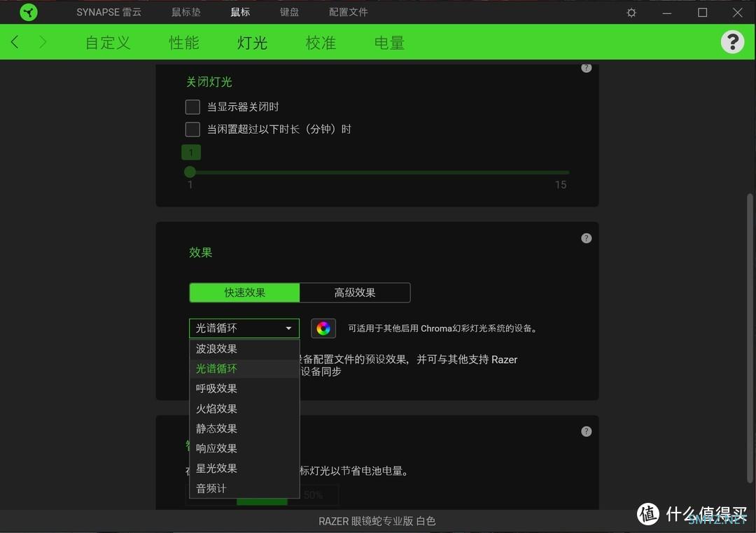The image size is (756, 533).
Task: Show help tooltip for the bottom power section
Action: click(x=587, y=431)
